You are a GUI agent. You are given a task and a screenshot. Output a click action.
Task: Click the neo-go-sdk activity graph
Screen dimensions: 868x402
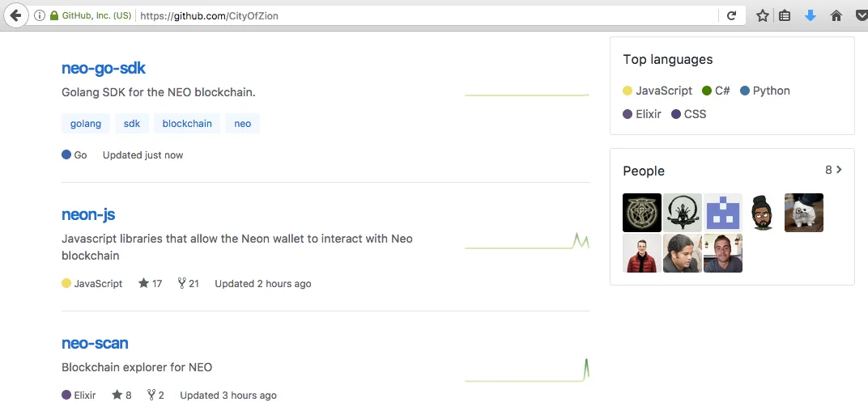pos(527,95)
